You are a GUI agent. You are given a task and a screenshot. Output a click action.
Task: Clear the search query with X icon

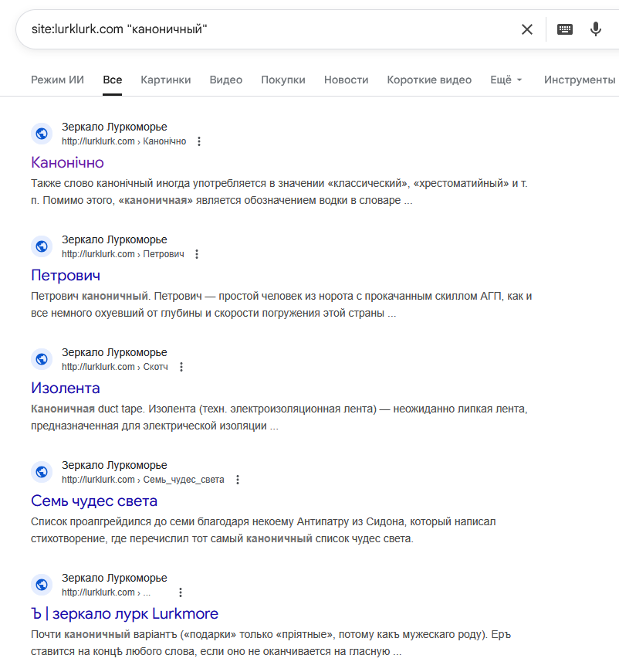click(527, 29)
